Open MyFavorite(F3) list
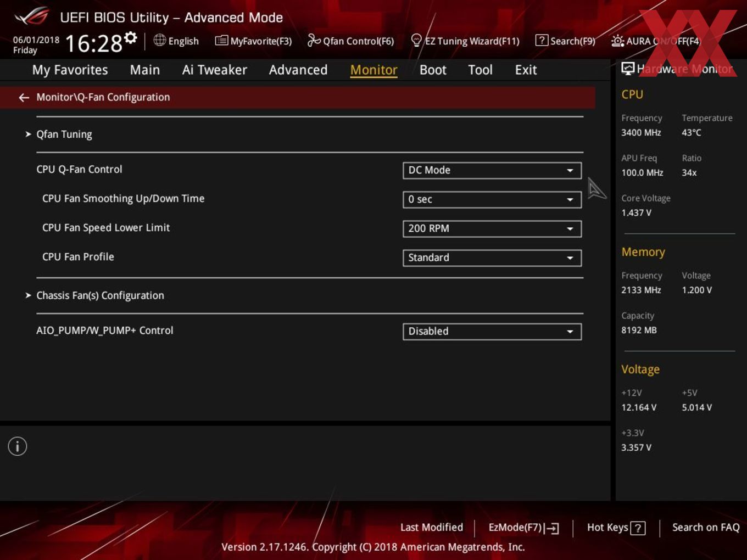Image resolution: width=747 pixels, height=560 pixels. click(x=253, y=41)
